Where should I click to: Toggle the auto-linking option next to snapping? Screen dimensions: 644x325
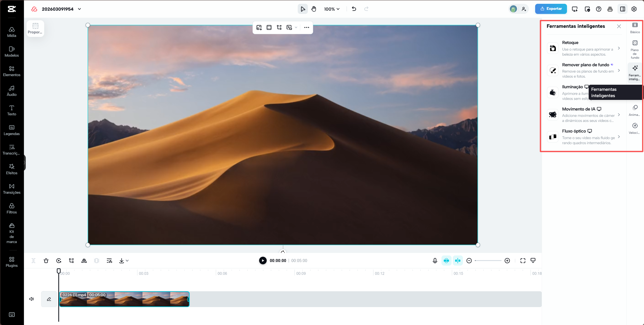[458, 261]
